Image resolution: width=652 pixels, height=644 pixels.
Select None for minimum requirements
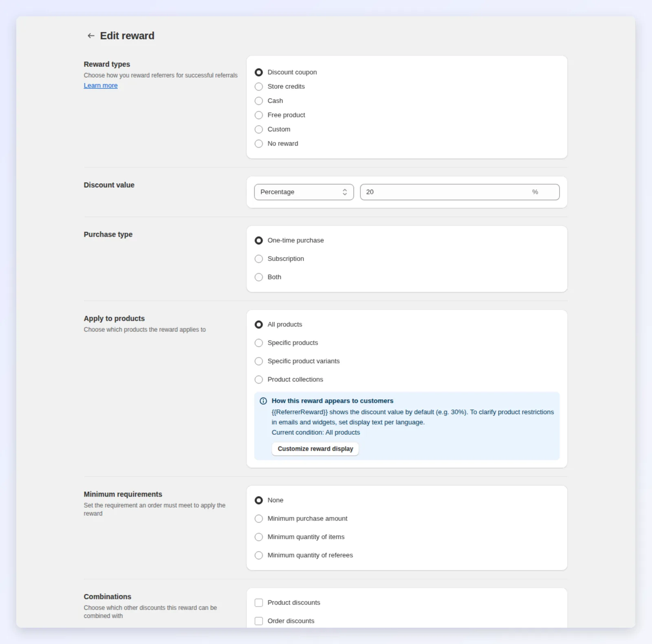[259, 500]
